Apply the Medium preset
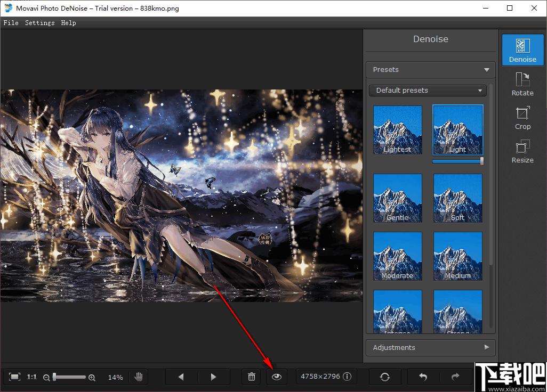This screenshot has height=392, width=547. tap(457, 256)
